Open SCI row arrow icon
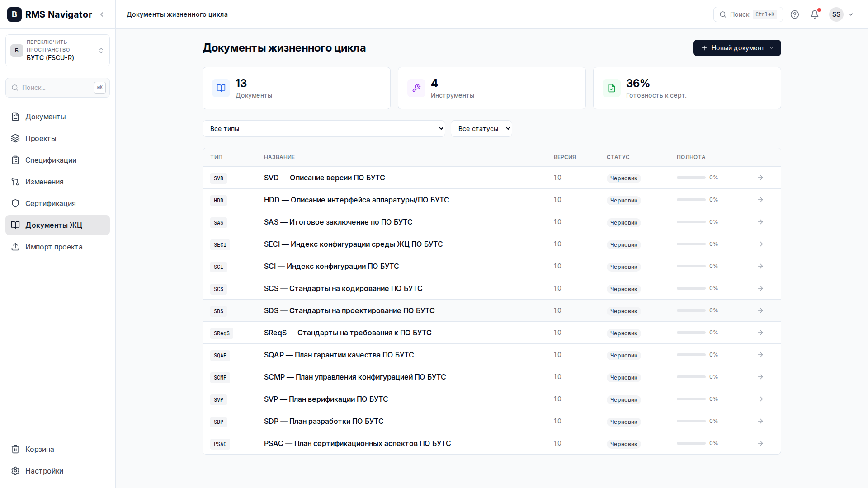The height and width of the screenshot is (488, 868). [760, 266]
